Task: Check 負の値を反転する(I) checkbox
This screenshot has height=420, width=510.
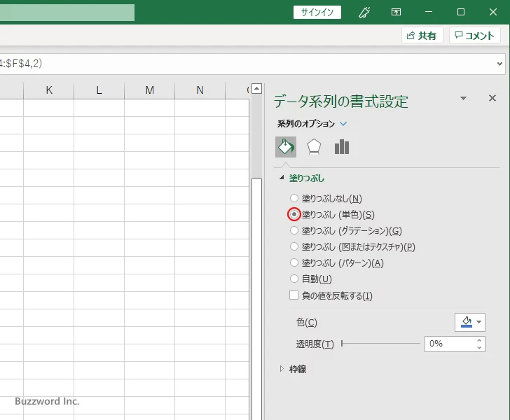Action: (294, 295)
